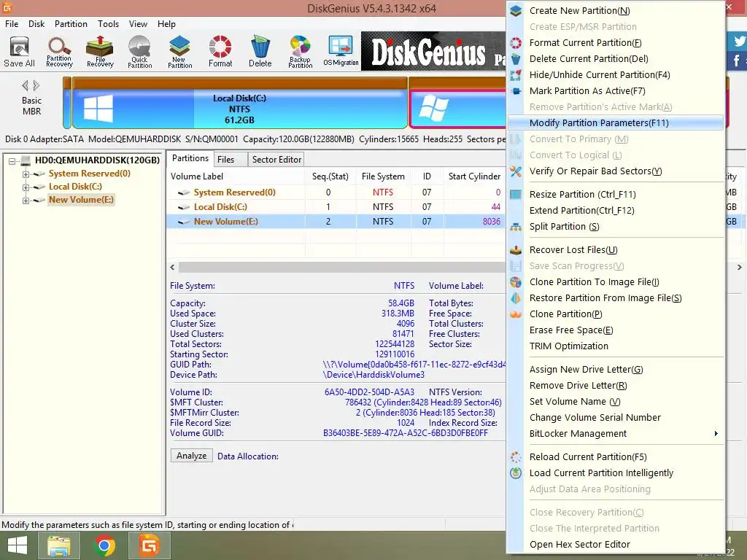Expand New Volume(E:) tree node
The image size is (747, 560).
26,201
